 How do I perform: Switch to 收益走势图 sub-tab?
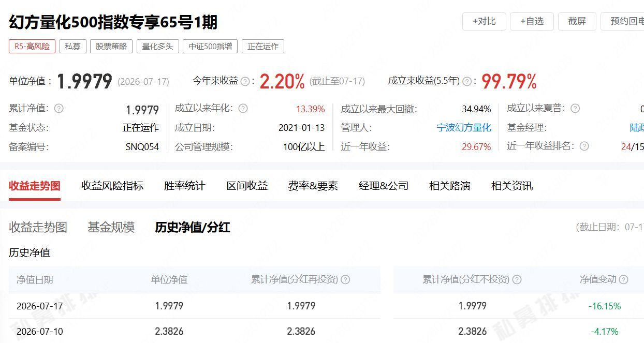[38, 227]
